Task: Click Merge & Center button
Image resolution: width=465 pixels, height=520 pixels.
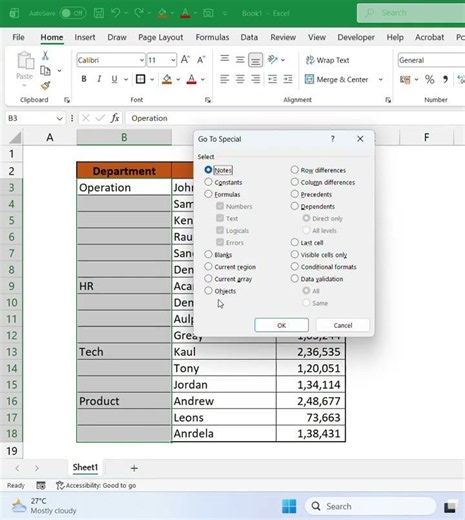Action: (x=337, y=79)
